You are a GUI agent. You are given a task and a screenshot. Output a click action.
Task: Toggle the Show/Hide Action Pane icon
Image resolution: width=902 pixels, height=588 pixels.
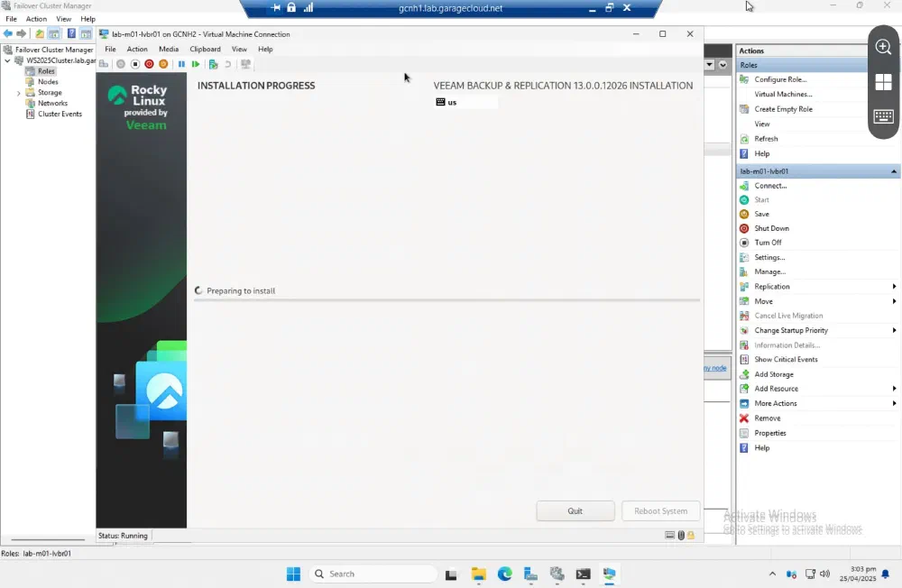click(x=86, y=33)
